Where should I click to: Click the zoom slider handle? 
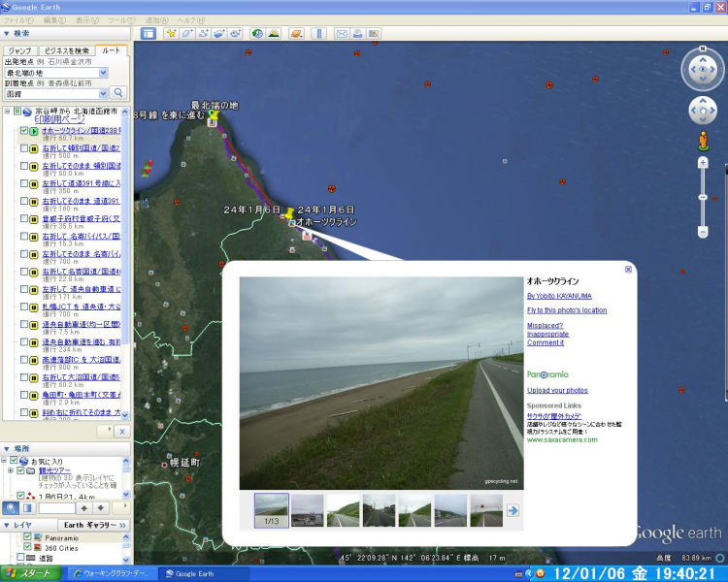click(x=703, y=197)
